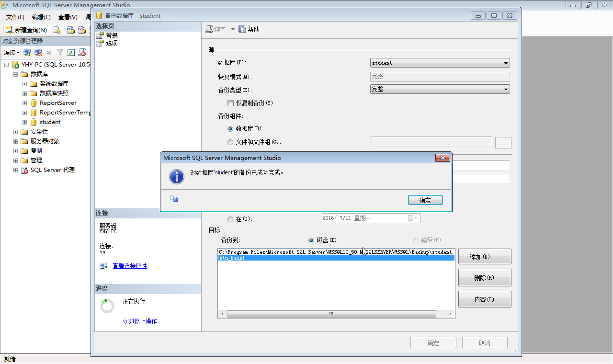Select the 文件和文件组(G) radio button
Image resolution: width=613 pixels, height=364 pixels.
click(x=230, y=142)
